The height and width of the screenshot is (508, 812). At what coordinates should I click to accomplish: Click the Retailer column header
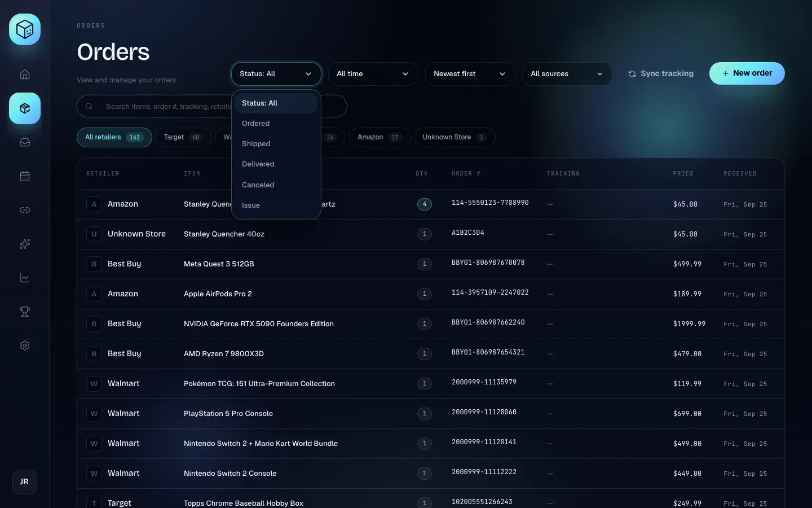click(x=103, y=174)
